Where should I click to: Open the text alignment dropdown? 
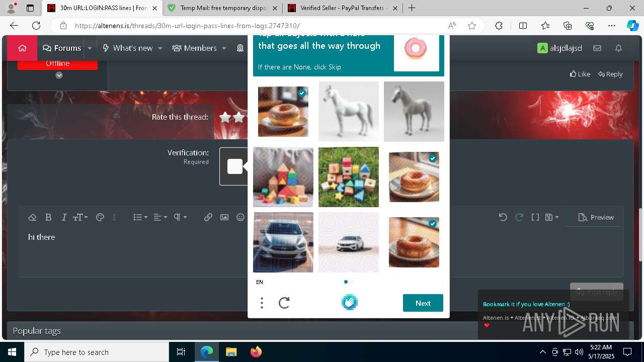160,217
